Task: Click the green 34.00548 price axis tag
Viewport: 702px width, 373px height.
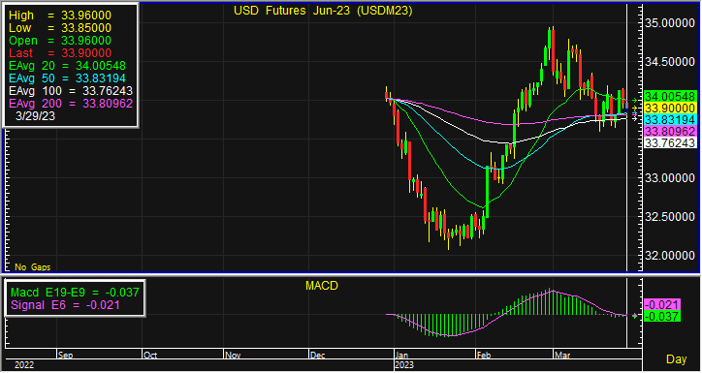Action: pos(670,96)
